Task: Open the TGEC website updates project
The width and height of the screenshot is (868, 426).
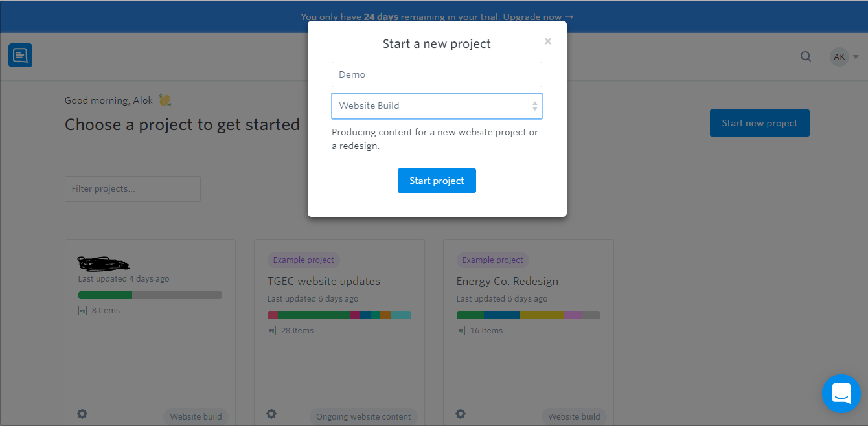Action: 323,281
